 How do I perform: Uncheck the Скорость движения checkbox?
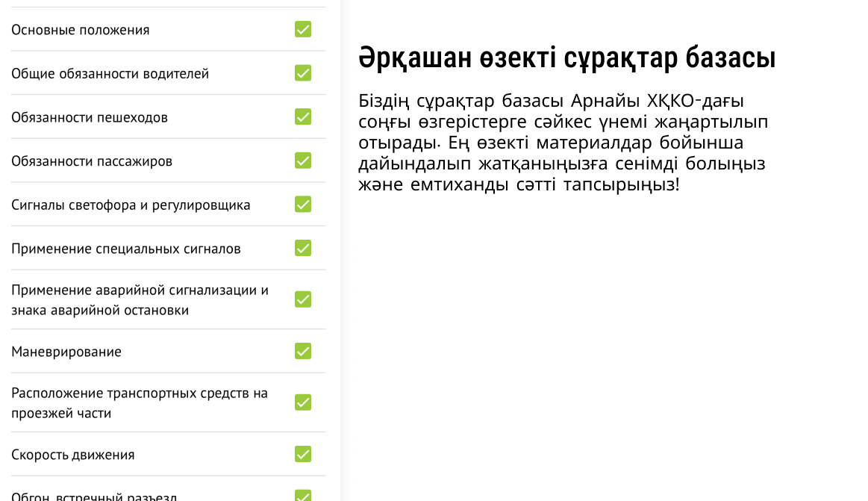tap(303, 454)
